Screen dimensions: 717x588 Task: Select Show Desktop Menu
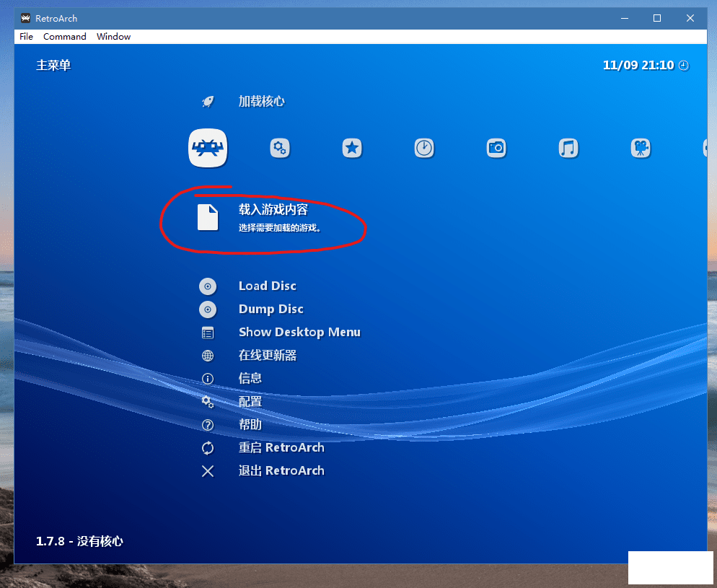(299, 333)
